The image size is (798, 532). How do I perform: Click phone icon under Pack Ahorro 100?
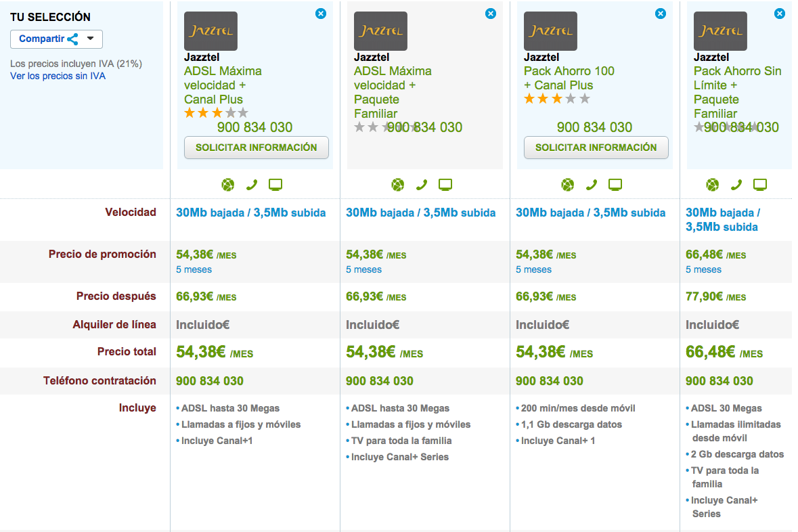click(x=592, y=185)
